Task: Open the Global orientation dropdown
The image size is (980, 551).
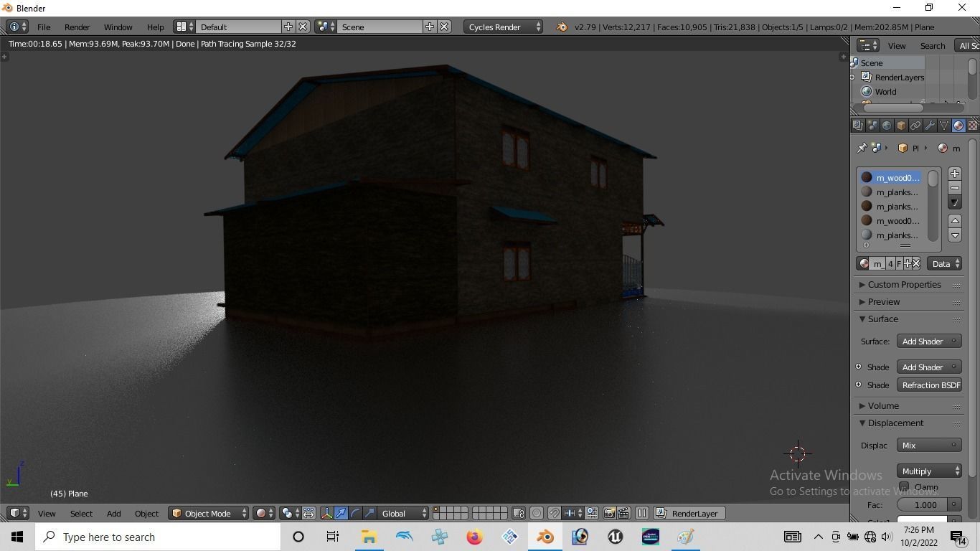Action: [403, 514]
